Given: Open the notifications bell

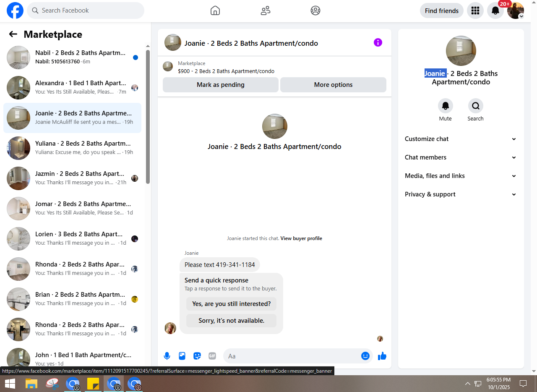Looking at the screenshot, I should (x=495, y=10).
